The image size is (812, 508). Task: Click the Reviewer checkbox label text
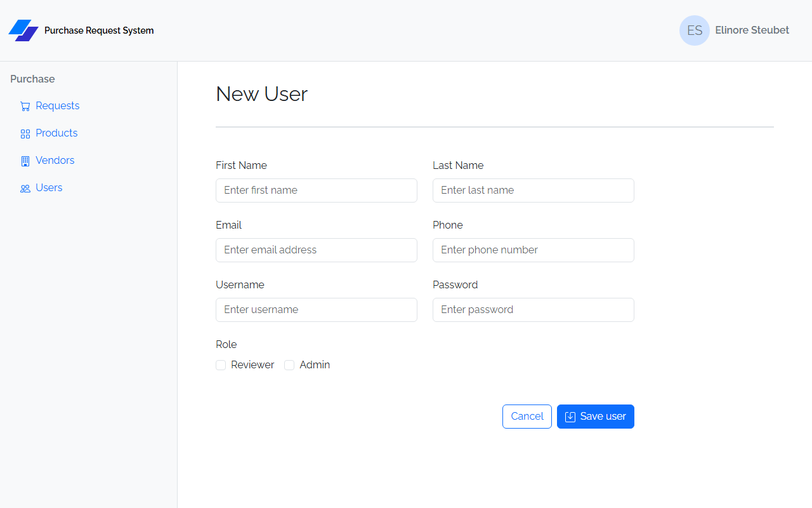click(252, 365)
